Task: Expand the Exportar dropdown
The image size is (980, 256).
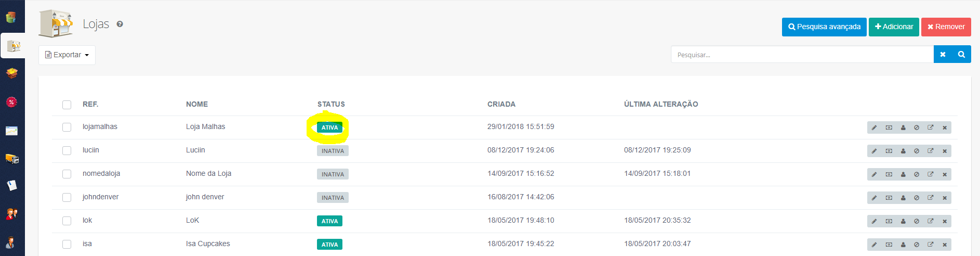Action: point(67,55)
